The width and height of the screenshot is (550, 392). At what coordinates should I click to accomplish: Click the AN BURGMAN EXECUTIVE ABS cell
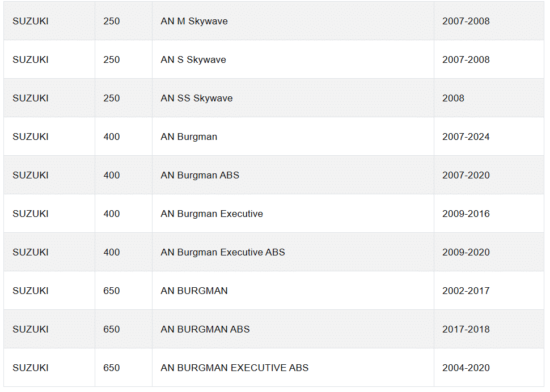point(234,368)
